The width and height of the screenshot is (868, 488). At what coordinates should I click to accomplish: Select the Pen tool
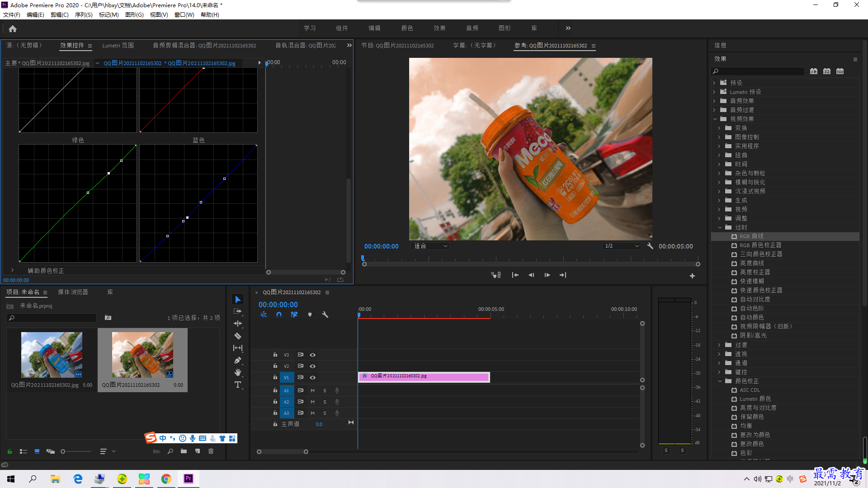(x=238, y=360)
